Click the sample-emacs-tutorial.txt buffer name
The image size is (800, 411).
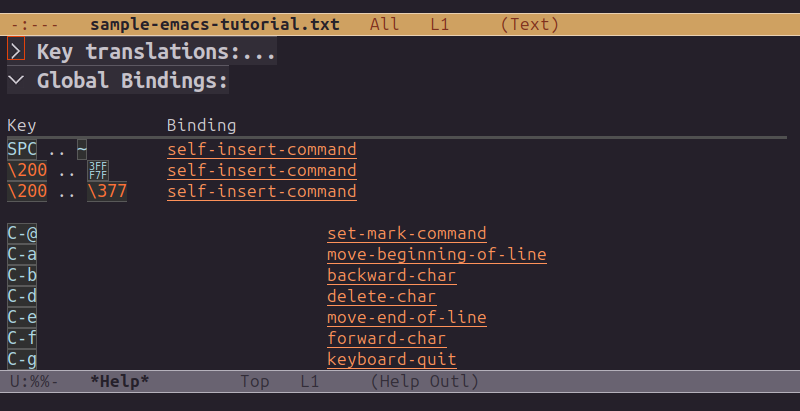coord(214,23)
